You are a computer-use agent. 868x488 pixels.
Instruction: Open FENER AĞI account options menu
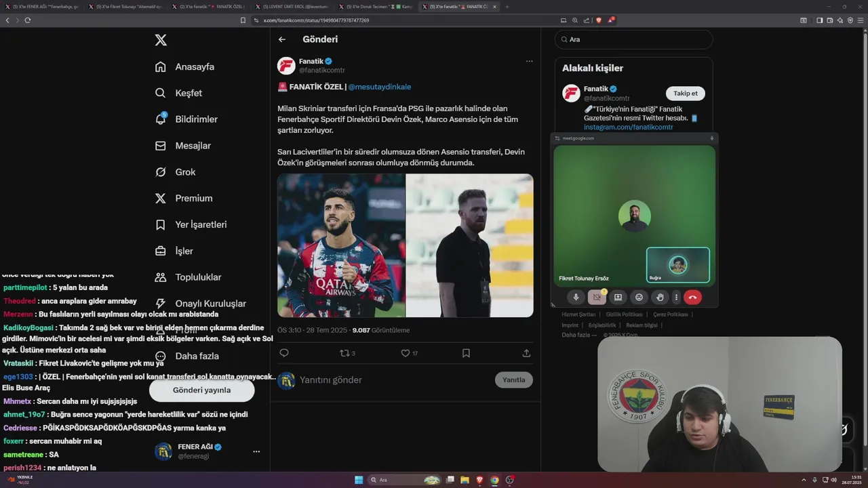click(256, 451)
